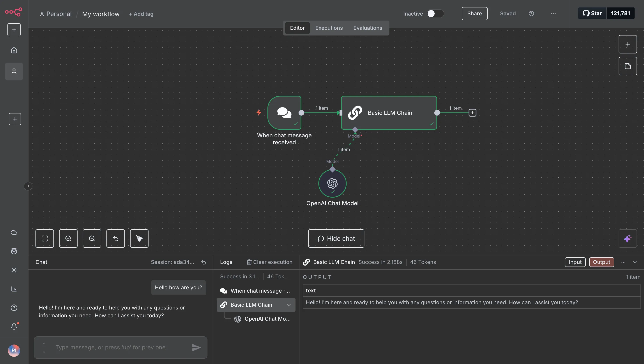Collapse the Basic LLM Chain log entry
This screenshot has width=644, height=364.
click(289, 305)
